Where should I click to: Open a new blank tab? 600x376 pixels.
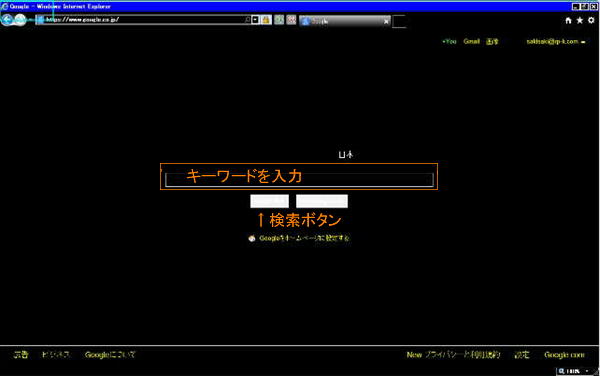pyautogui.click(x=399, y=21)
